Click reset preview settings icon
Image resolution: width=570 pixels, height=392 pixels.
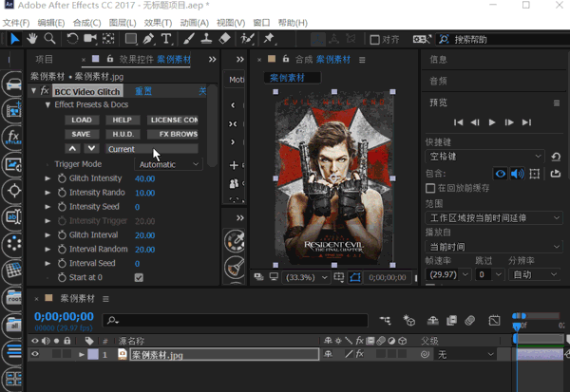[x=556, y=157]
